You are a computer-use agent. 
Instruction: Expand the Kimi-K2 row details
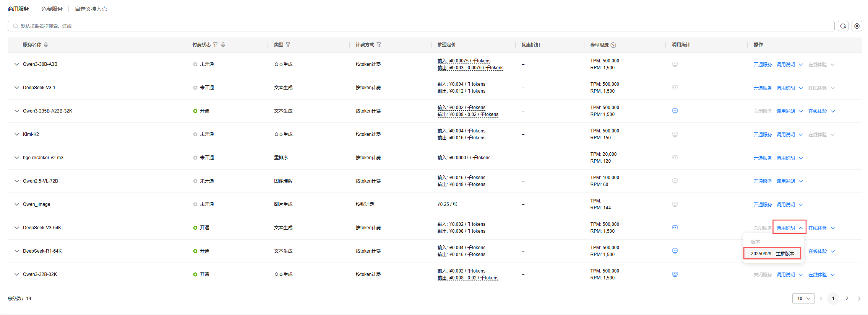click(x=17, y=134)
